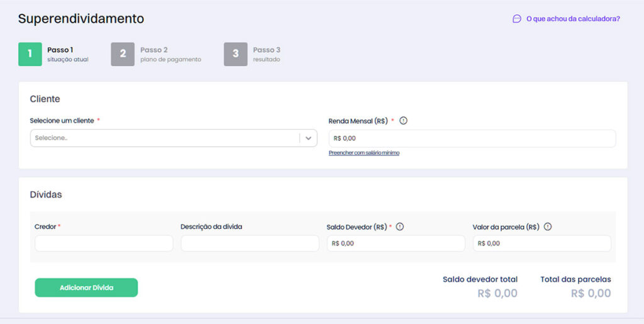Click the chat bubble feedback icon

[517, 19]
